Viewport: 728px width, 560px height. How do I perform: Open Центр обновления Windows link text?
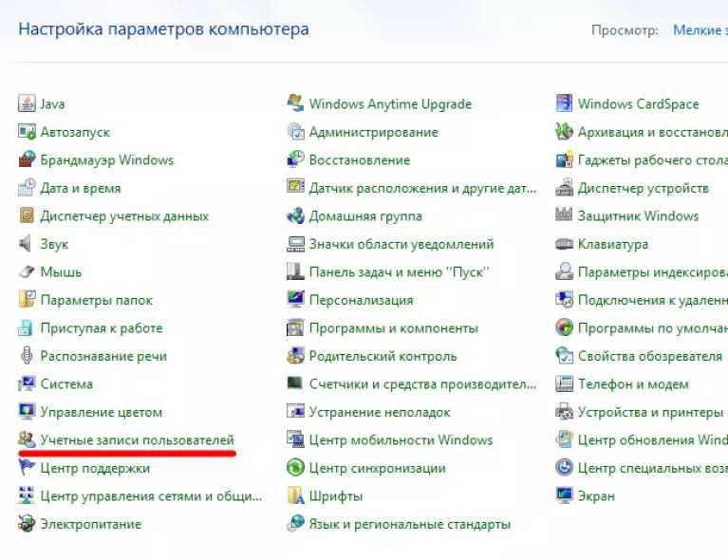tap(653, 439)
